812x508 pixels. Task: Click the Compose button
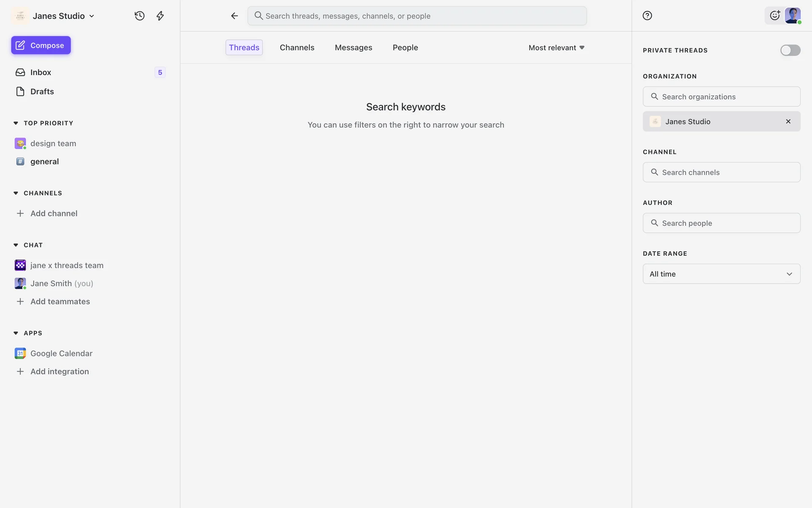[41, 45]
